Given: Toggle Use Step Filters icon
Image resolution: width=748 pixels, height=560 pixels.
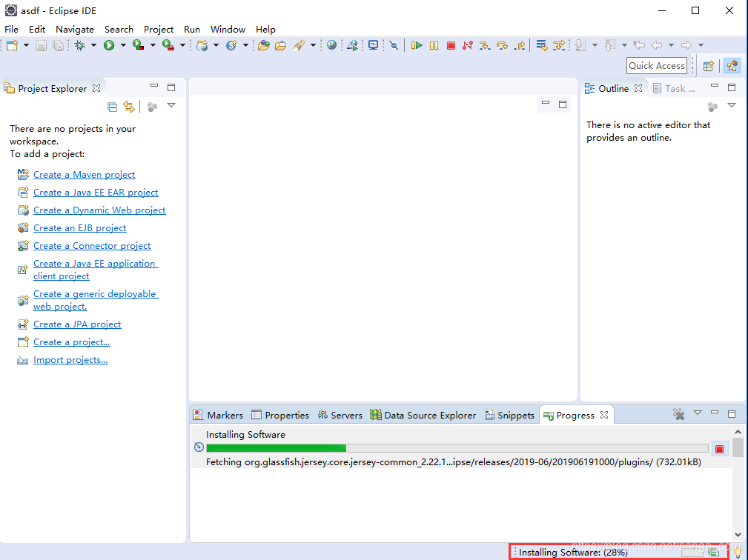Looking at the screenshot, I should coord(559,45).
